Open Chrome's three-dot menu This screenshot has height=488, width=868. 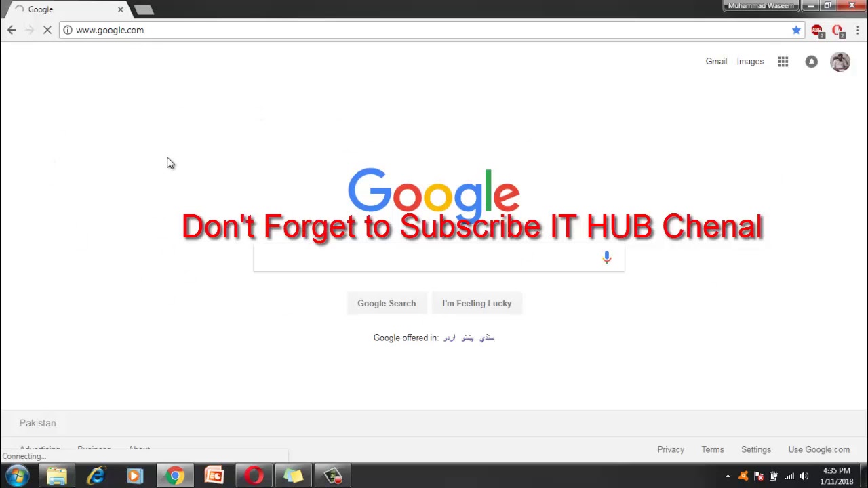pos(857,30)
